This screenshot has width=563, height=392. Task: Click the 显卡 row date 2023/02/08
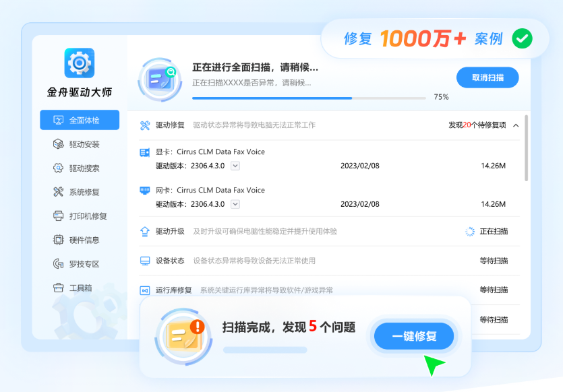point(360,166)
